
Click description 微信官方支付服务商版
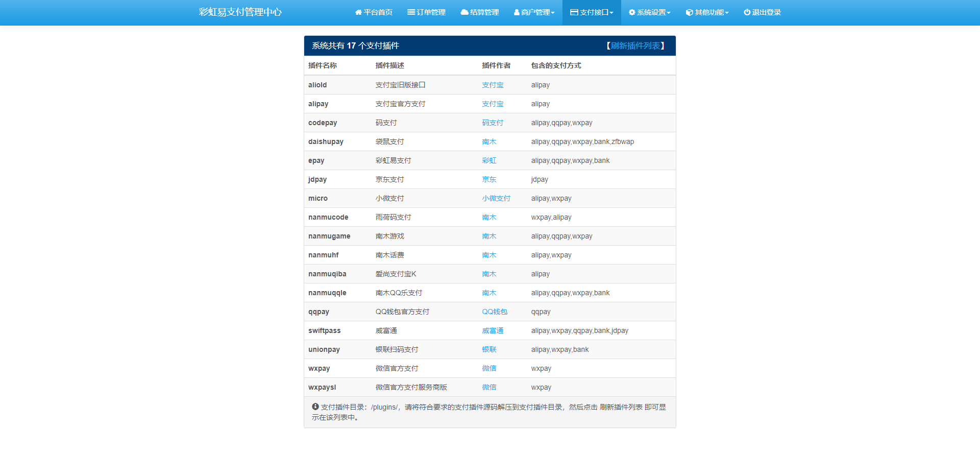coord(411,388)
